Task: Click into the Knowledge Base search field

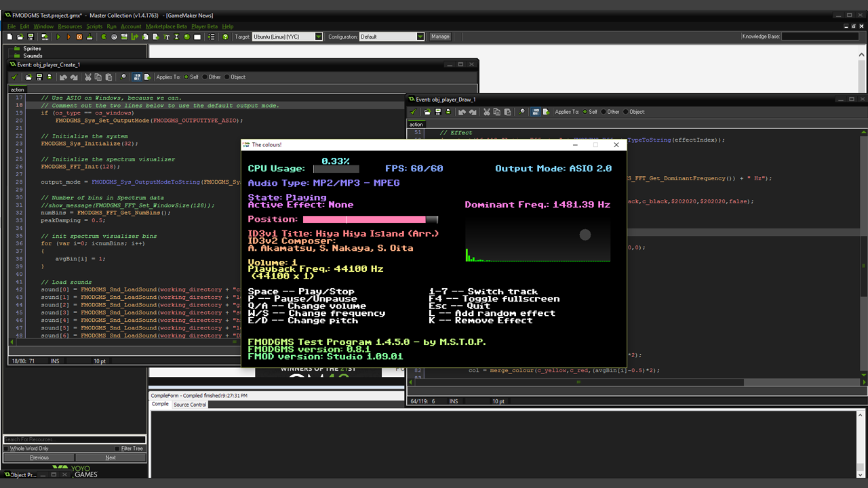Action: click(x=821, y=37)
